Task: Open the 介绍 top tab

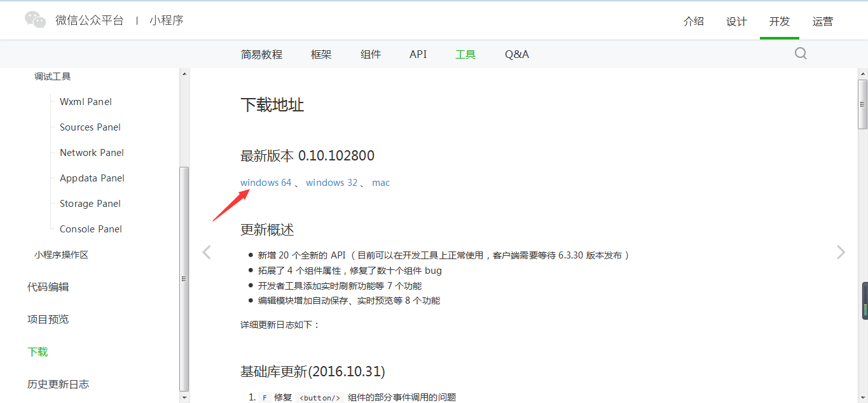Action: point(694,21)
